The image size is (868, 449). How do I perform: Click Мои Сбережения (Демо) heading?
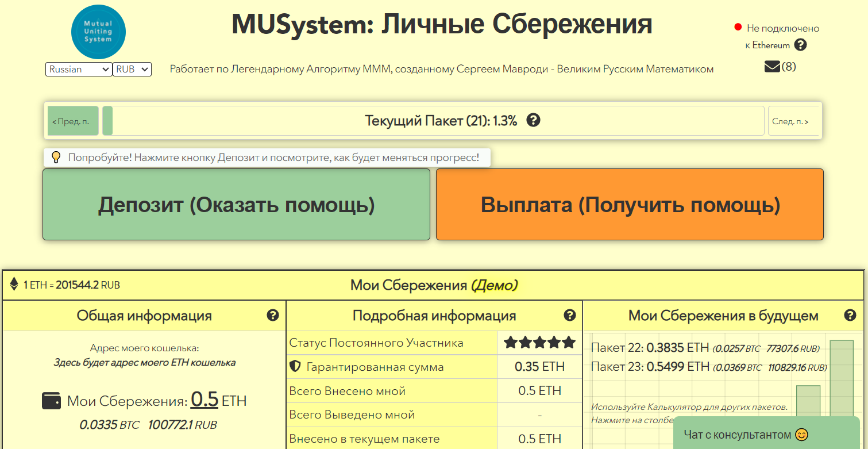click(434, 285)
